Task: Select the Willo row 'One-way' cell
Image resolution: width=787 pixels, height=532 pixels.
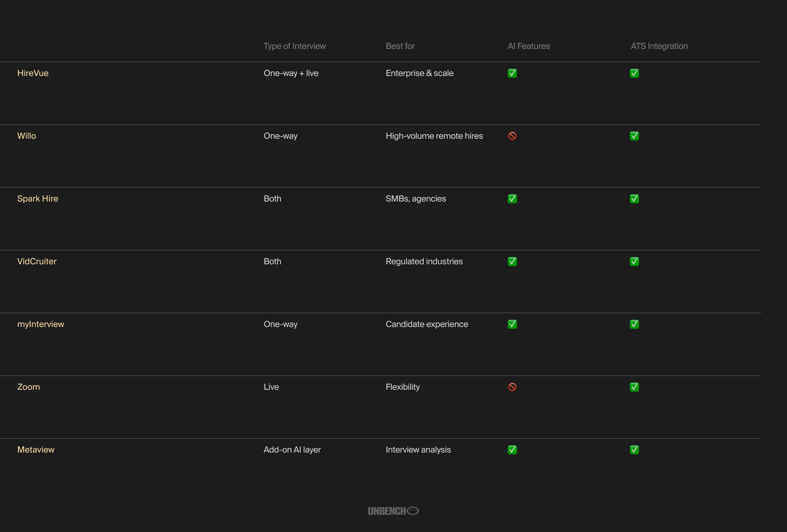Action: pyautogui.click(x=280, y=136)
